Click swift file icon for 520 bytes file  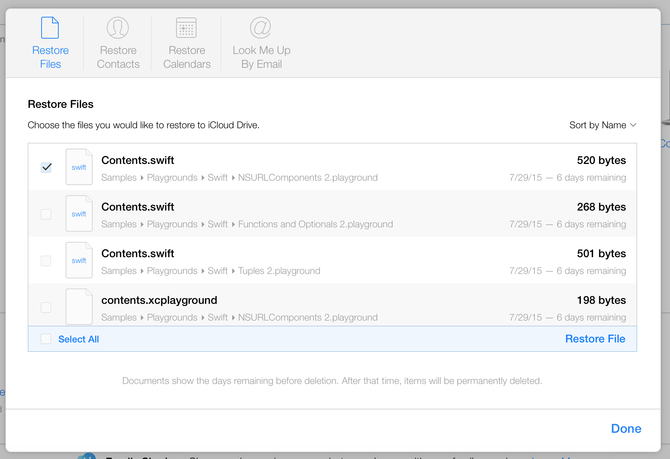coord(79,167)
